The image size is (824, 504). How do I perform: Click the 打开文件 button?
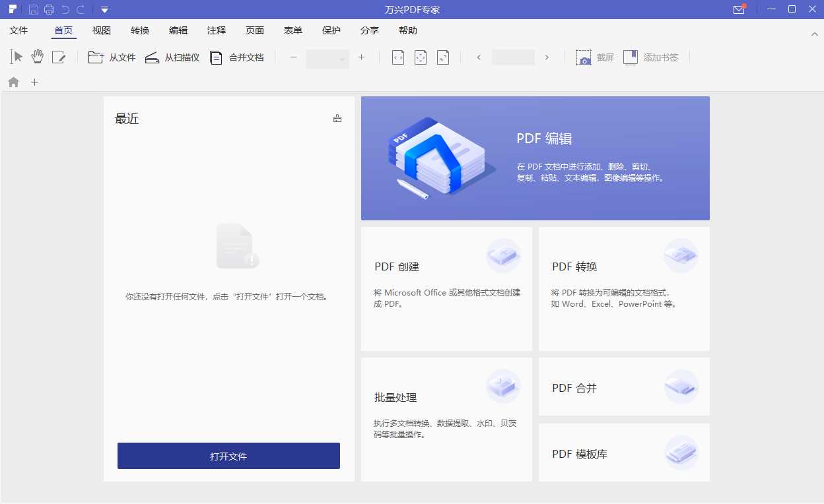[x=228, y=456]
